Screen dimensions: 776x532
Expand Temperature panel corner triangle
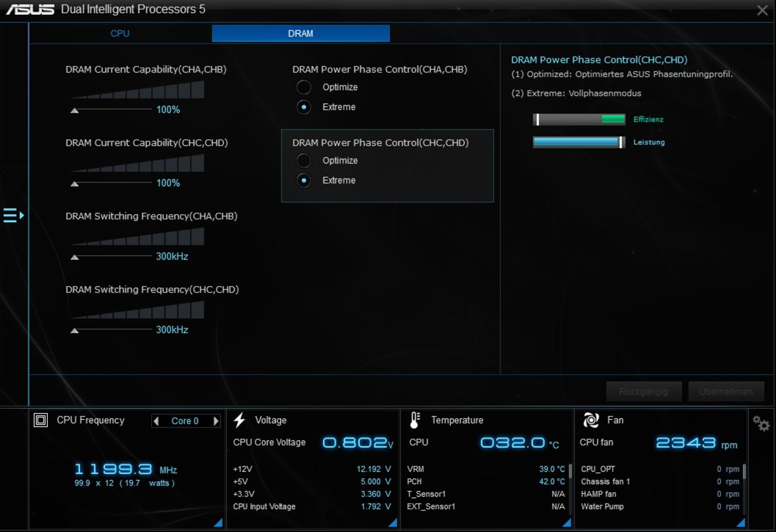tap(567, 522)
